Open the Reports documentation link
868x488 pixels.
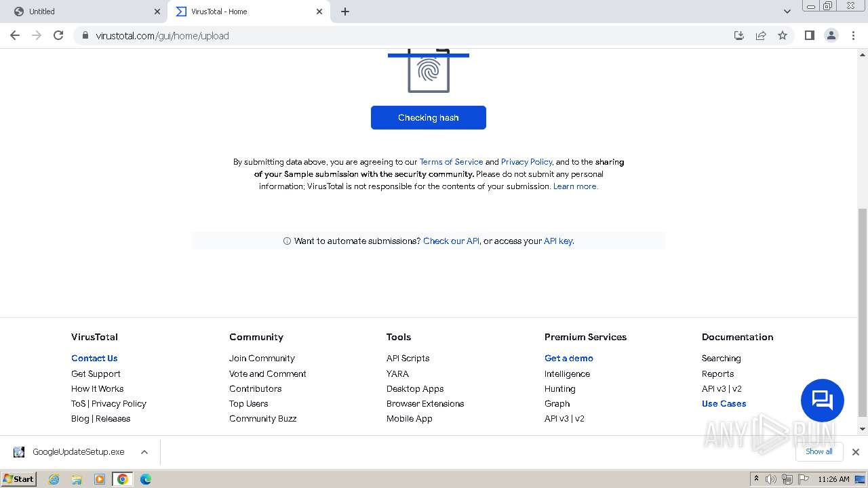pyautogui.click(x=717, y=373)
